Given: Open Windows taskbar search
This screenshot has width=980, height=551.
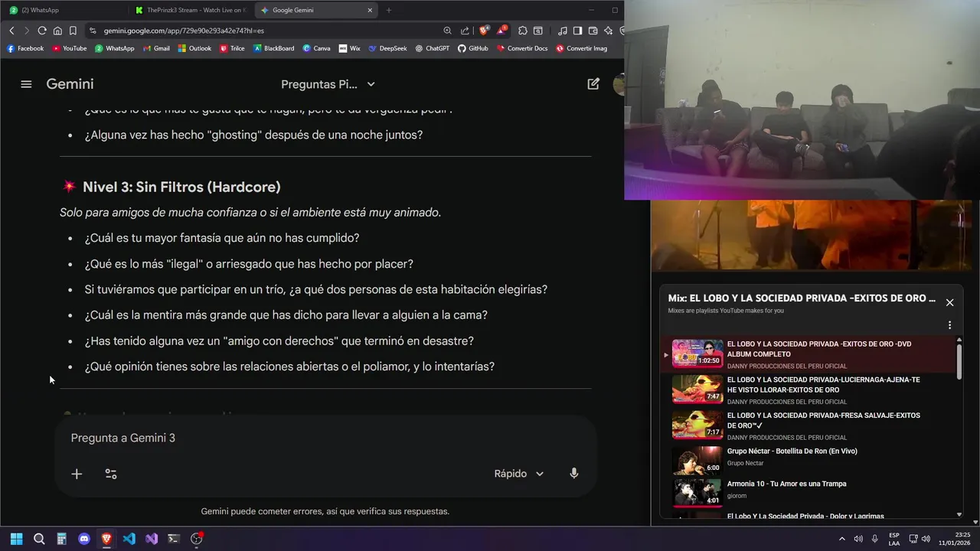Looking at the screenshot, I should [39, 539].
